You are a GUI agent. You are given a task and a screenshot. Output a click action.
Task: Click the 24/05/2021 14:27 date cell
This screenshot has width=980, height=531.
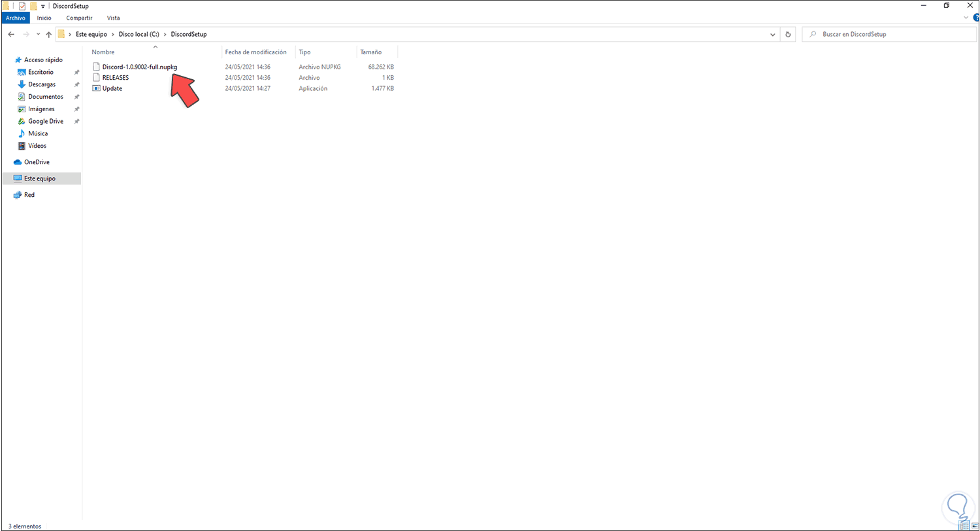[248, 88]
